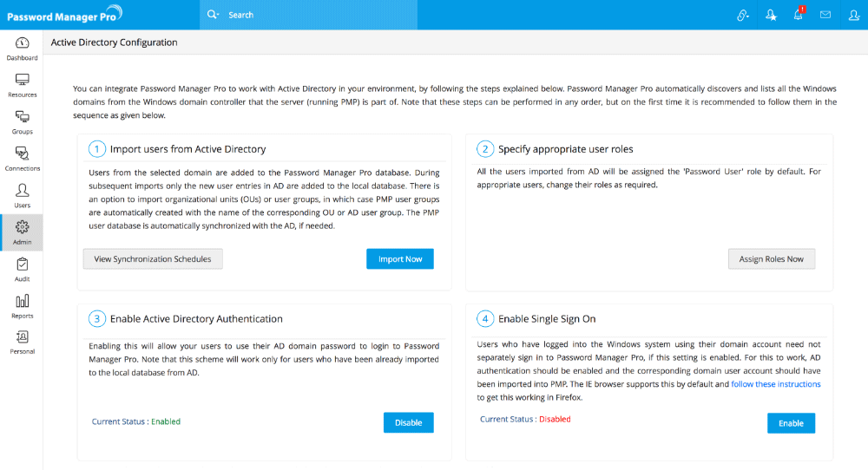The image size is (868, 470).
Task: Open the mail envelope icon
Action: (x=825, y=15)
